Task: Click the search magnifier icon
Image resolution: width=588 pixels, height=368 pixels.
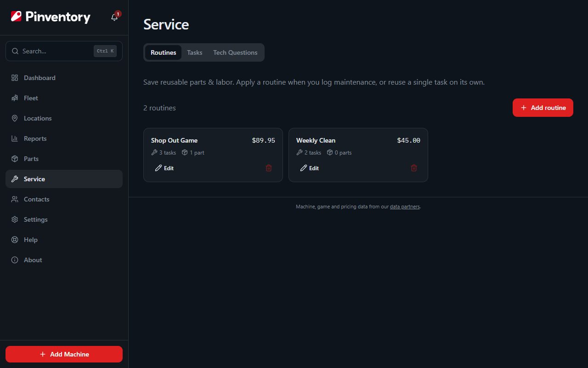Action: coord(15,51)
